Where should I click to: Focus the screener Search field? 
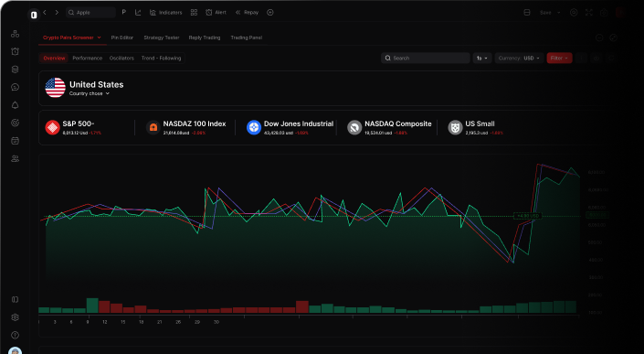pyautogui.click(x=426, y=58)
